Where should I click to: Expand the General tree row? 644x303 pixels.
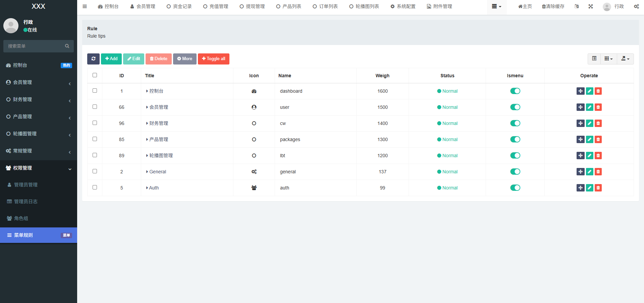pyautogui.click(x=147, y=172)
